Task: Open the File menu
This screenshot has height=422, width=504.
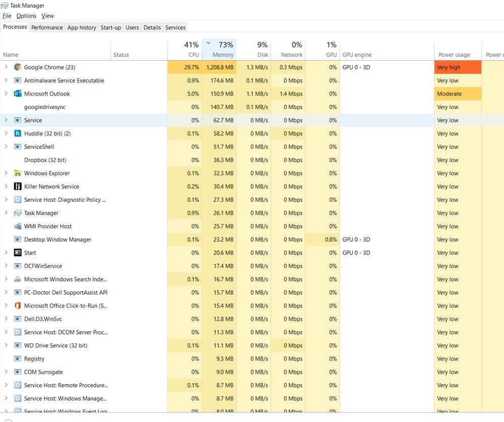Action: (x=7, y=16)
